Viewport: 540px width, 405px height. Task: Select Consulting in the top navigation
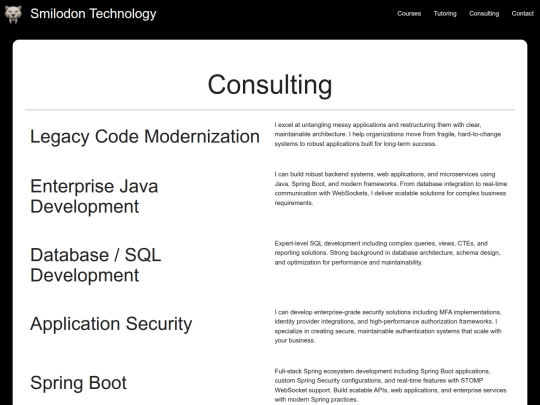click(x=484, y=14)
